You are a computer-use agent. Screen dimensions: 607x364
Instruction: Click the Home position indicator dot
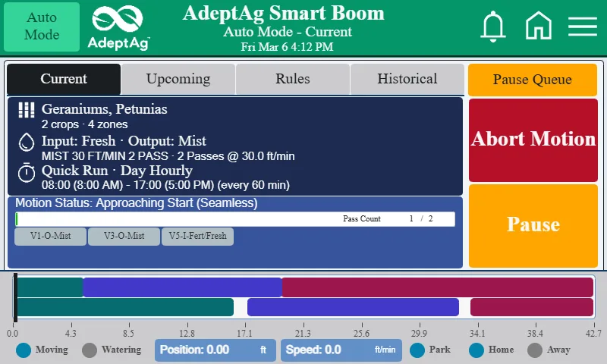[x=476, y=350]
